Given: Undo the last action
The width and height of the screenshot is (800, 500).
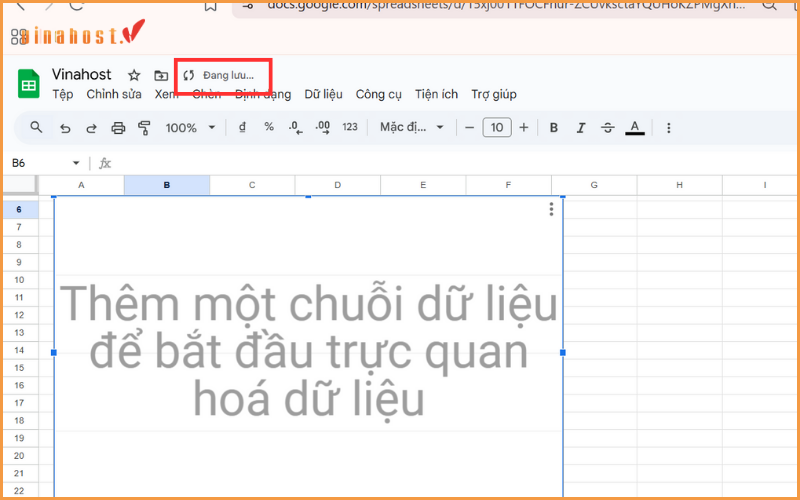Looking at the screenshot, I should (x=66, y=128).
